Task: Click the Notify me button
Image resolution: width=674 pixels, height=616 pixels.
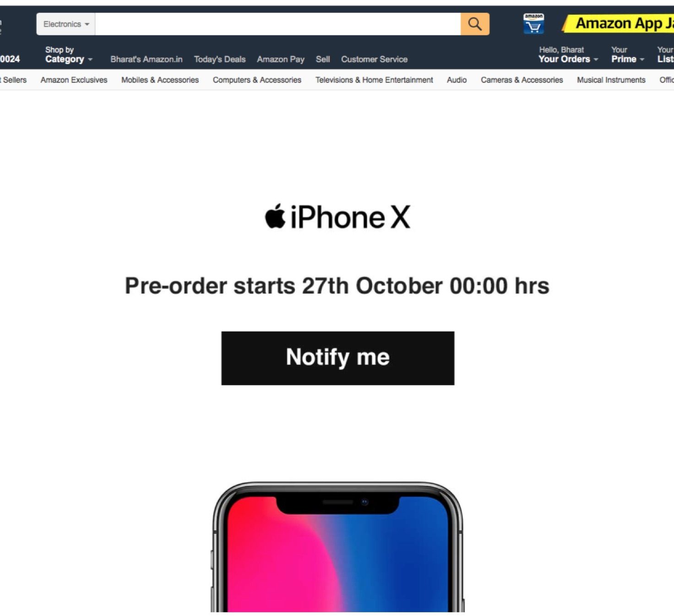Action: coord(338,358)
